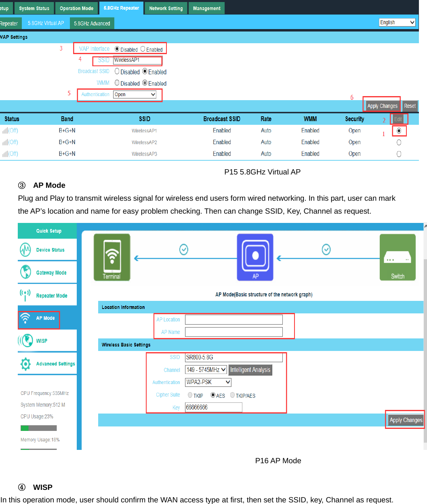
Task: Switch to the 5.8GHz Advanced tab
Action: (x=92, y=23)
